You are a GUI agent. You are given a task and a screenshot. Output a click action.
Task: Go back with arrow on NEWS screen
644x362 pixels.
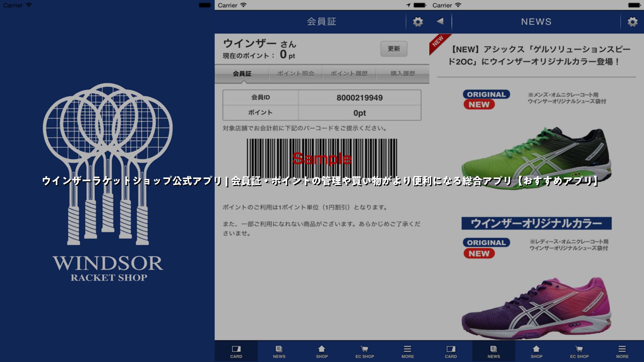pyautogui.click(x=440, y=21)
